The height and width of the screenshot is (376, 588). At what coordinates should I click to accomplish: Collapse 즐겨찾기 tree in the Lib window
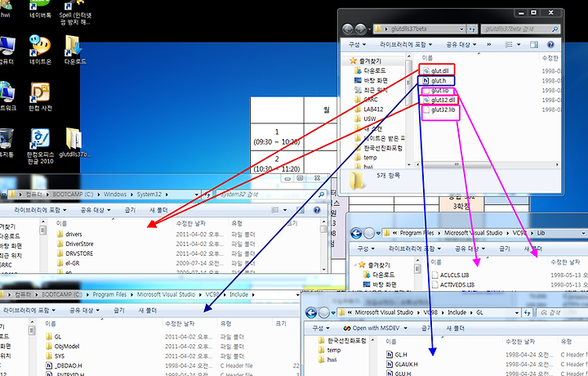(354, 265)
